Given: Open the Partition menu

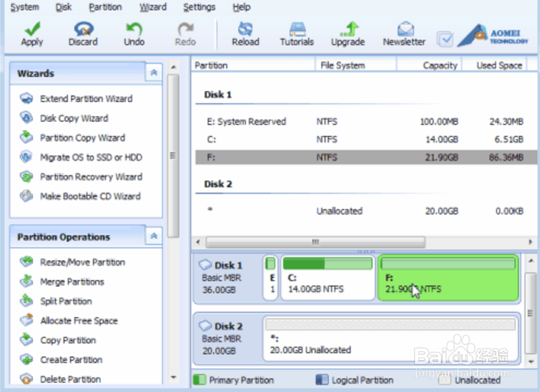Looking at the screenshot, I should point(106,7).
